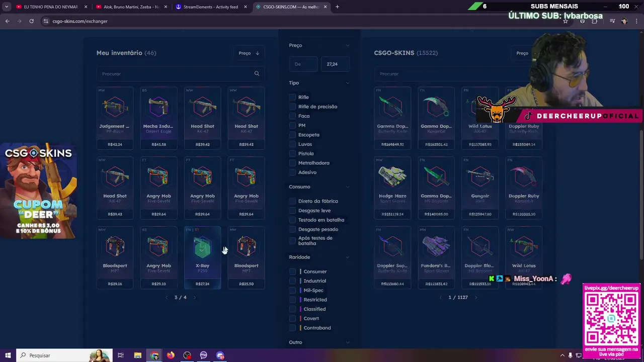Close the CSGO-SKINS.COM browser tab
This screenshot has height=362, width=644.
coord(325,7)
